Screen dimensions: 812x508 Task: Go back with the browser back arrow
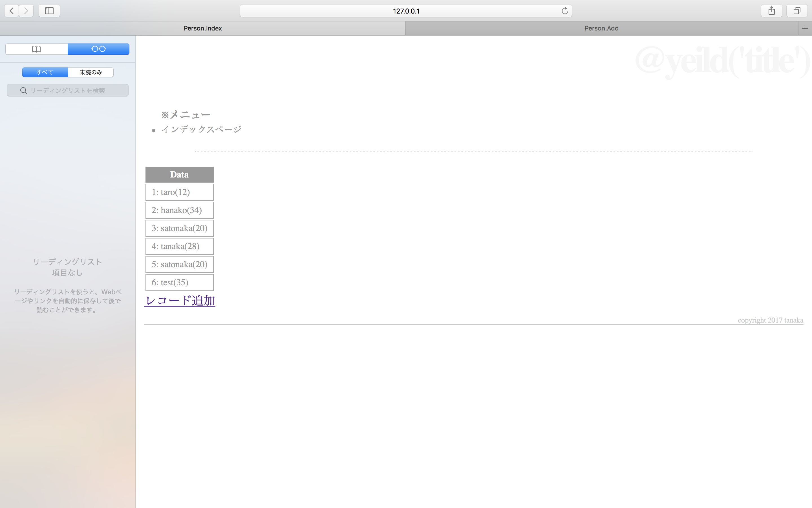pyautogui.click(x=11, y=11)
